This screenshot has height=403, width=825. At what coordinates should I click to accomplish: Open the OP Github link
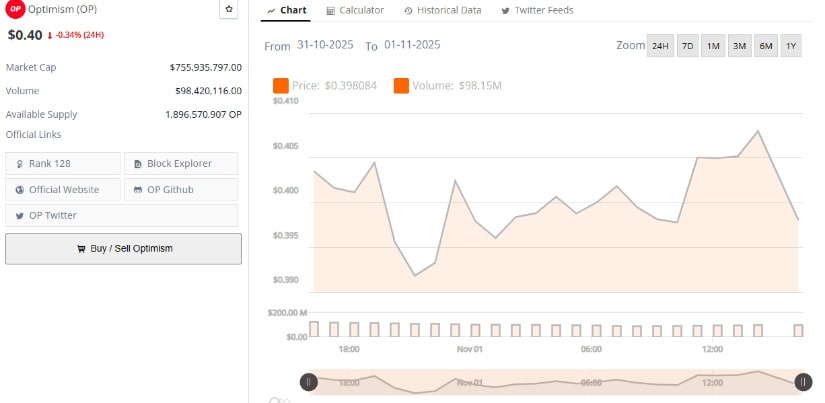[180, 189]
